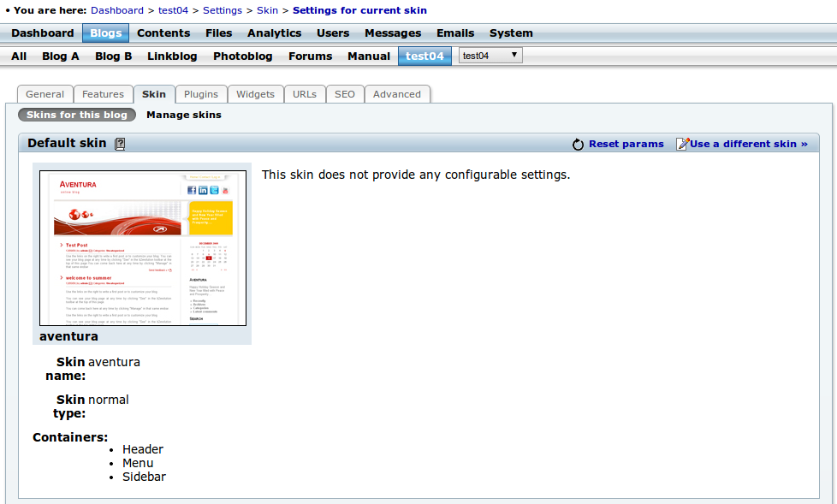The width and height of the screenshot is (837, 504).
Task: Click the Settings for current skin breadcrumb
Action: click(359, 10)
